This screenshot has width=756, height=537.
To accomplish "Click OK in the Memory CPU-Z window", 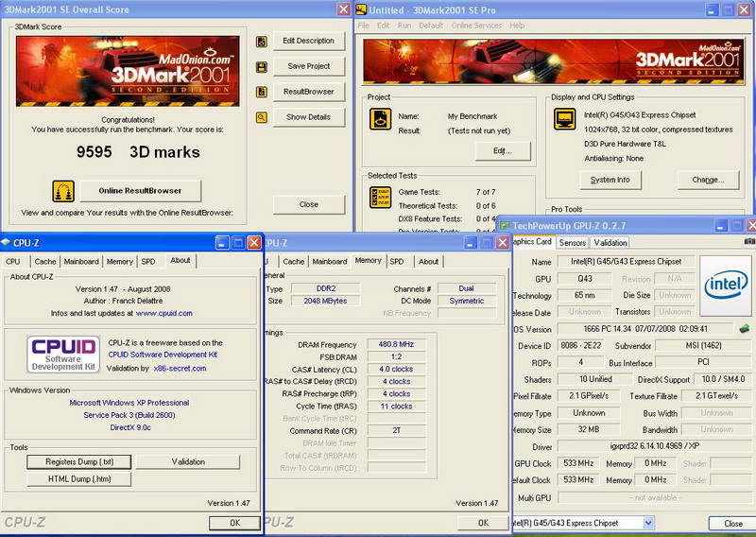I will pos(483,523).
